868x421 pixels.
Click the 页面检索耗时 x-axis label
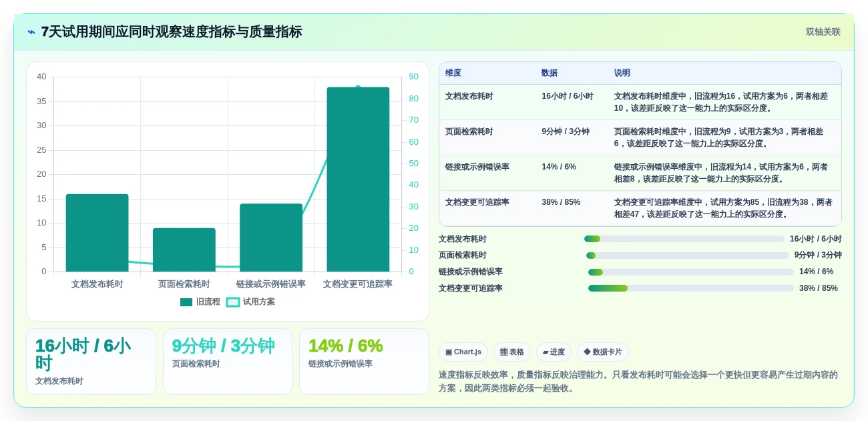184,284
